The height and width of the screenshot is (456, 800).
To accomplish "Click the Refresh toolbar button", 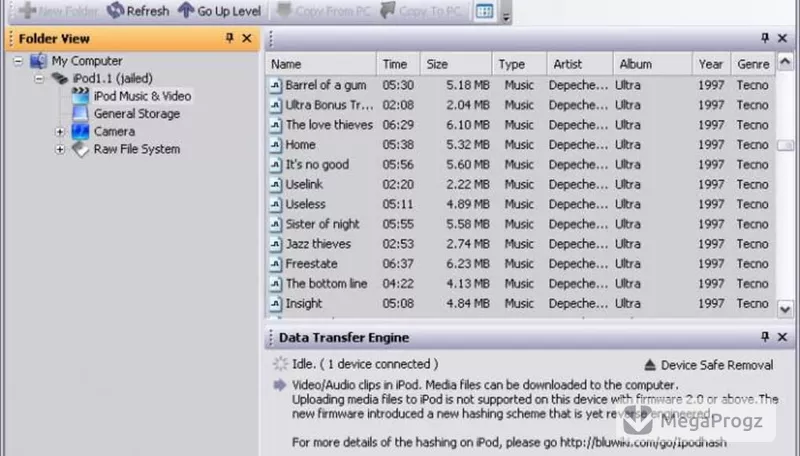I will 138,11.
